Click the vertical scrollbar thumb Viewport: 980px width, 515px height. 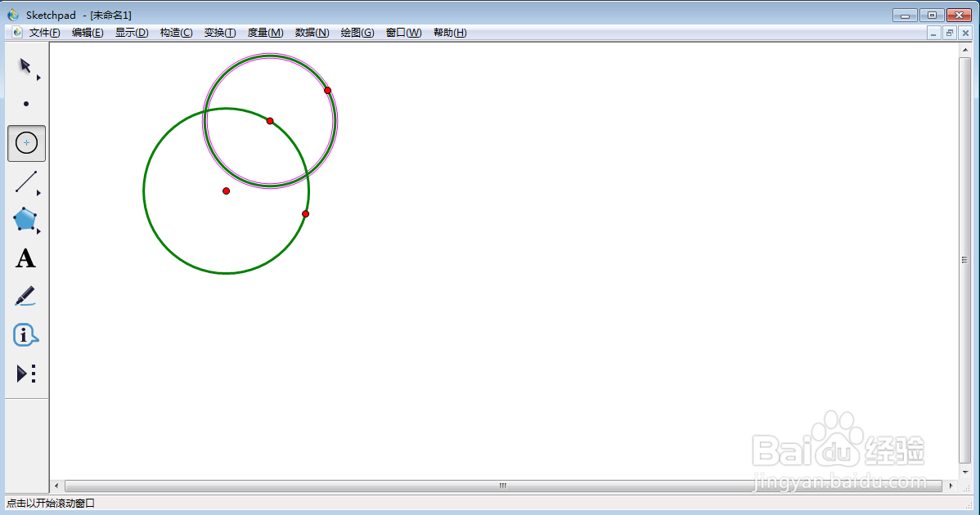[965, 260]
